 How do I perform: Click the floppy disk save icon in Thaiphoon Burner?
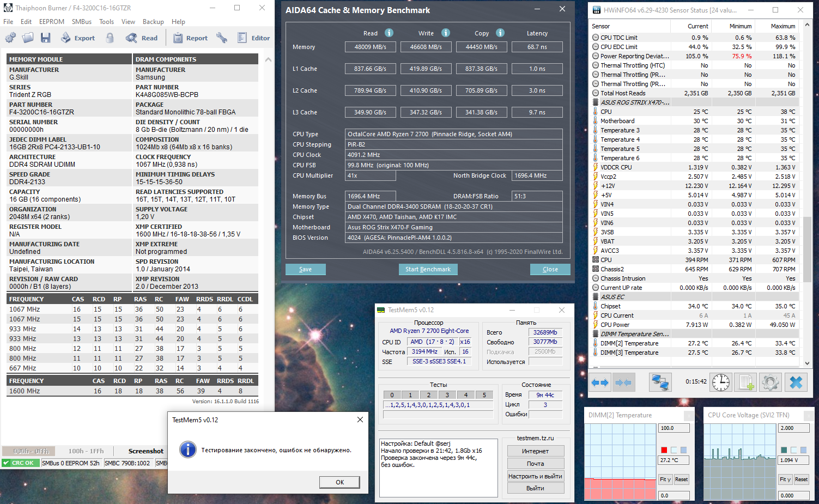pos(45,38)
